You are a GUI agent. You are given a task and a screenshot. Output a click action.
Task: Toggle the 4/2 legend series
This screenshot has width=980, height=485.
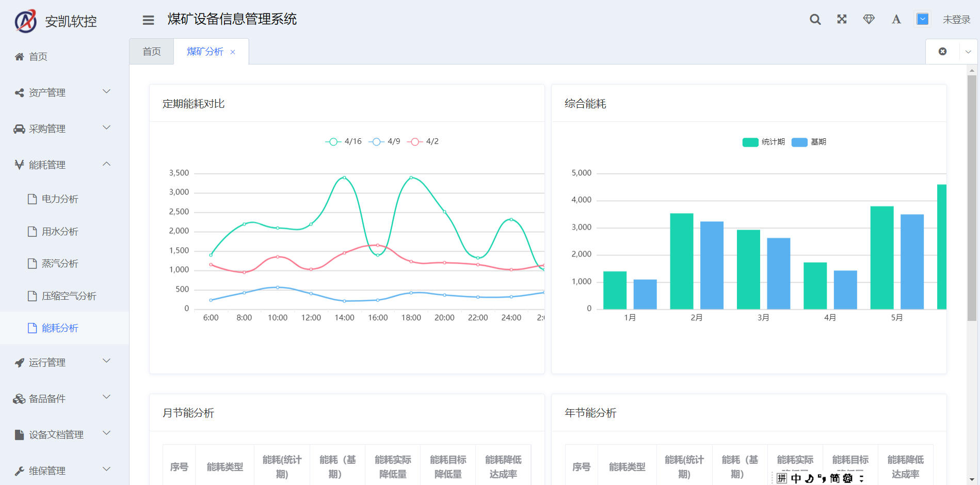(423, 141)
